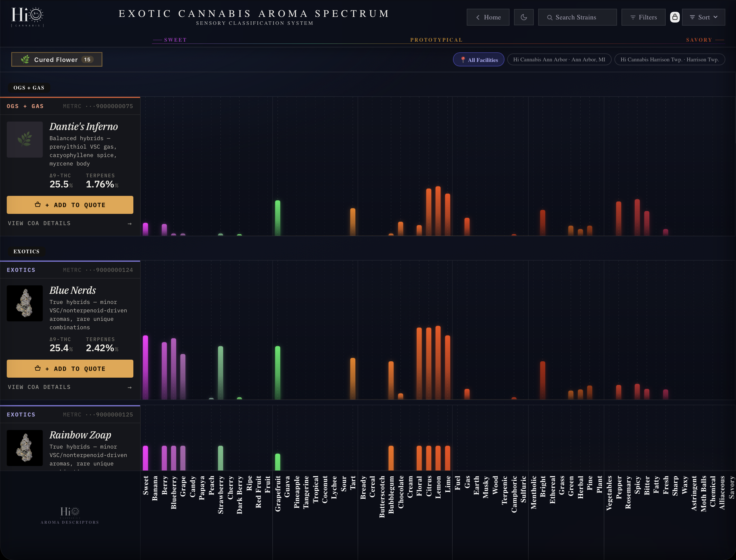The image size is (736, 560).
Task: Click the lock icon button
Action: click(675, 17)
